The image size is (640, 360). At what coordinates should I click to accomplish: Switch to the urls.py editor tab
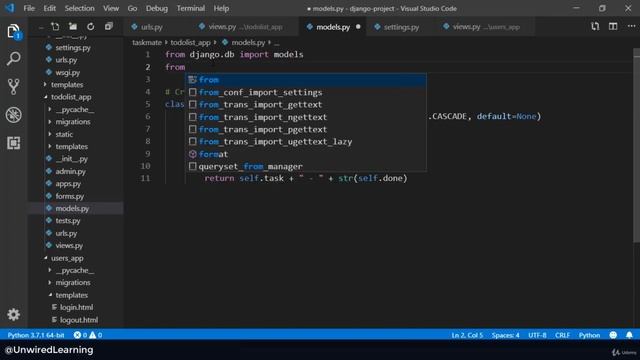[x=152, y=27]
